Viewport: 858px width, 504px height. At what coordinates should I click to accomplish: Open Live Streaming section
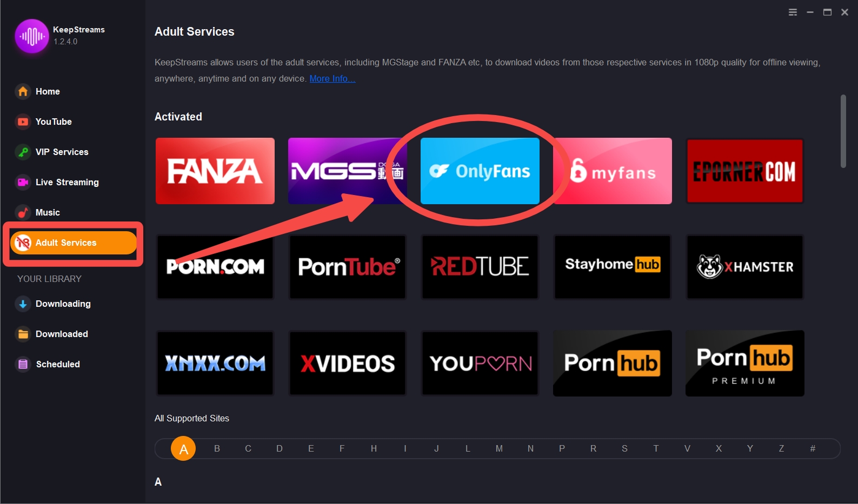pos(57,182)
